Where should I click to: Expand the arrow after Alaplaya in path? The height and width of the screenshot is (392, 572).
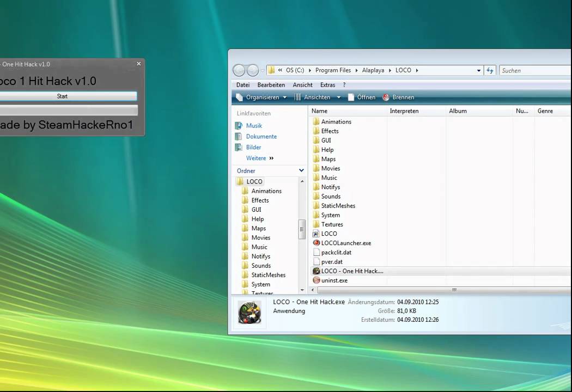(x=391, y=70)
